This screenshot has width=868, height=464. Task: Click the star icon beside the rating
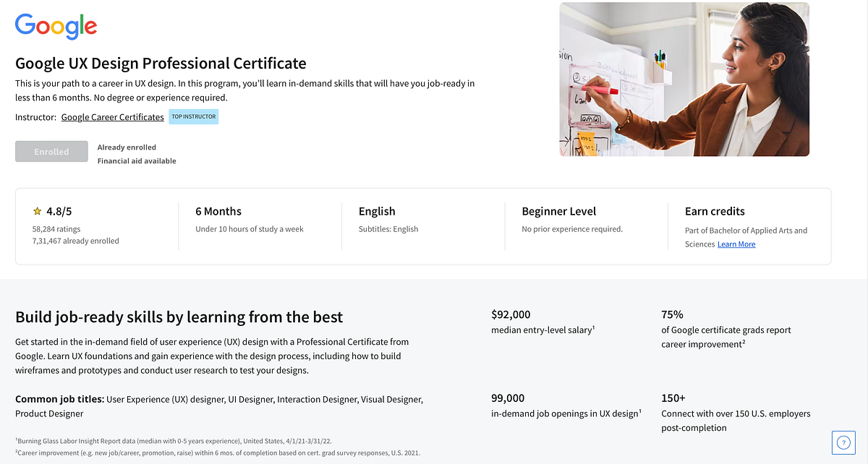[37, 210]
